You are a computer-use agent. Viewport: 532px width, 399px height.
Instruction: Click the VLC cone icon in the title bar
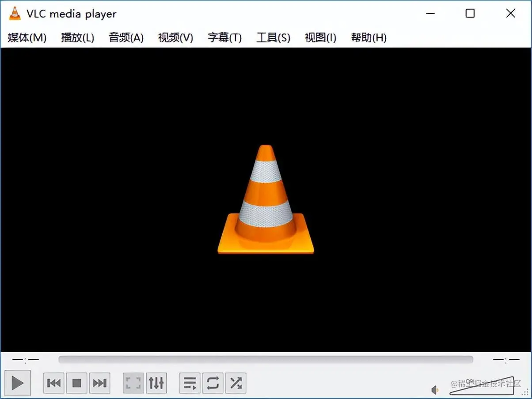[15, 14]
